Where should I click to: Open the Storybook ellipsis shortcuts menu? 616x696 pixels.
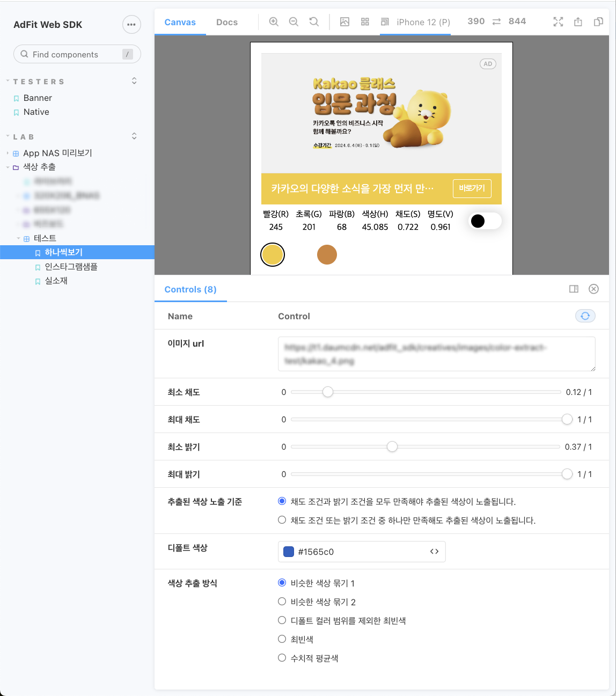[131, 25]
